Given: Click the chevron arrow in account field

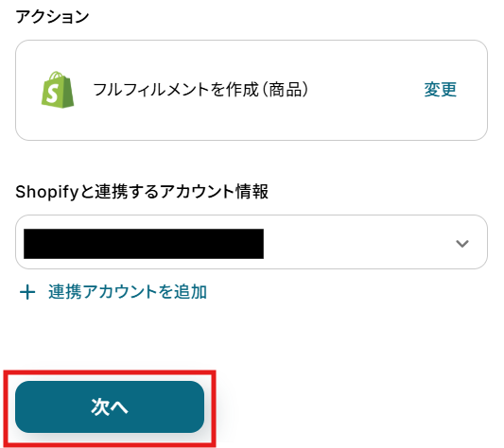Looking at the screenshot, I should (461, 243).
